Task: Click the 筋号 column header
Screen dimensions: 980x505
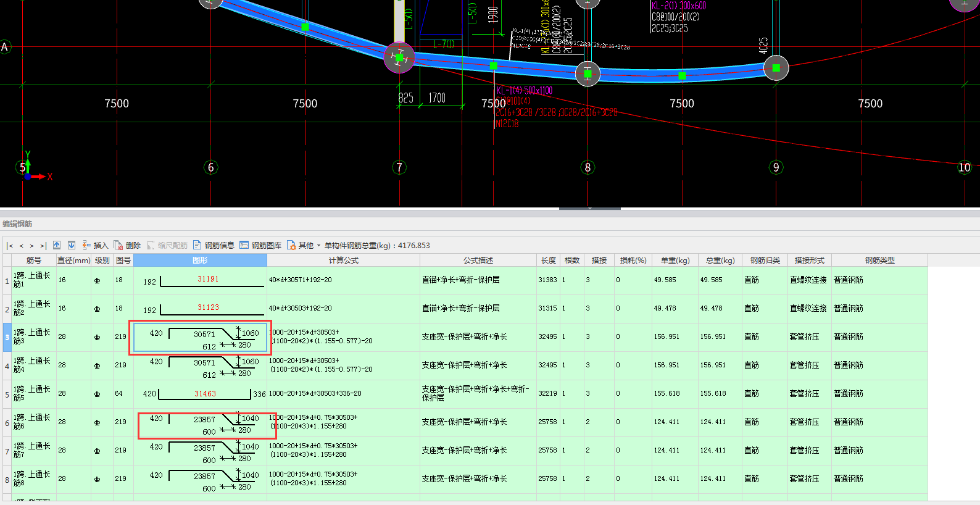Action: click(34, 261)
